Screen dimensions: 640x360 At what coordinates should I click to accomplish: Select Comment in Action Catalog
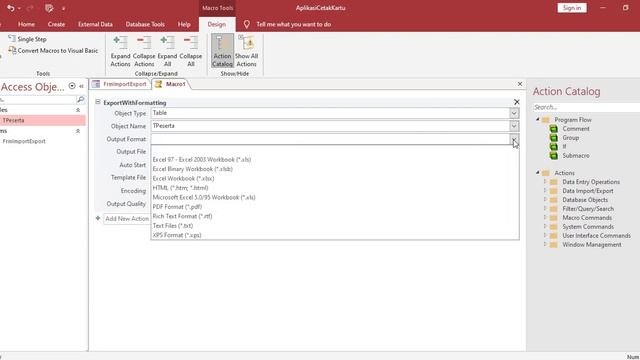tap(576, 129)
